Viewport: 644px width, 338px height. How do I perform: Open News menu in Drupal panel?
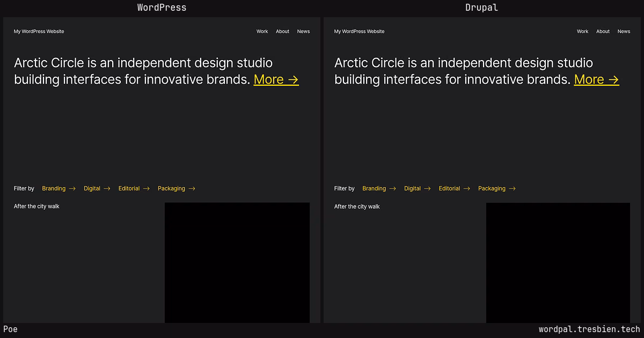click(624, 32)
